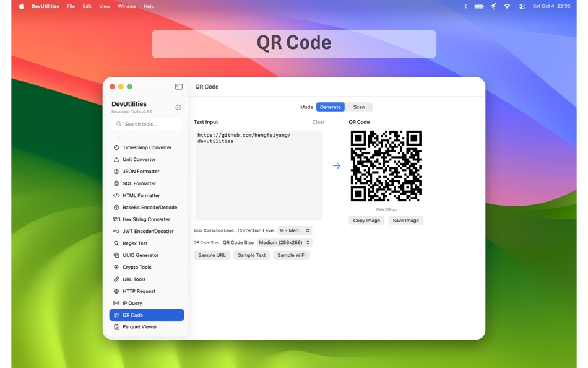The width and height of the screenshot is (588, 368).
Task: Click the Sample WiFi button
Action: tap(291, 255)
